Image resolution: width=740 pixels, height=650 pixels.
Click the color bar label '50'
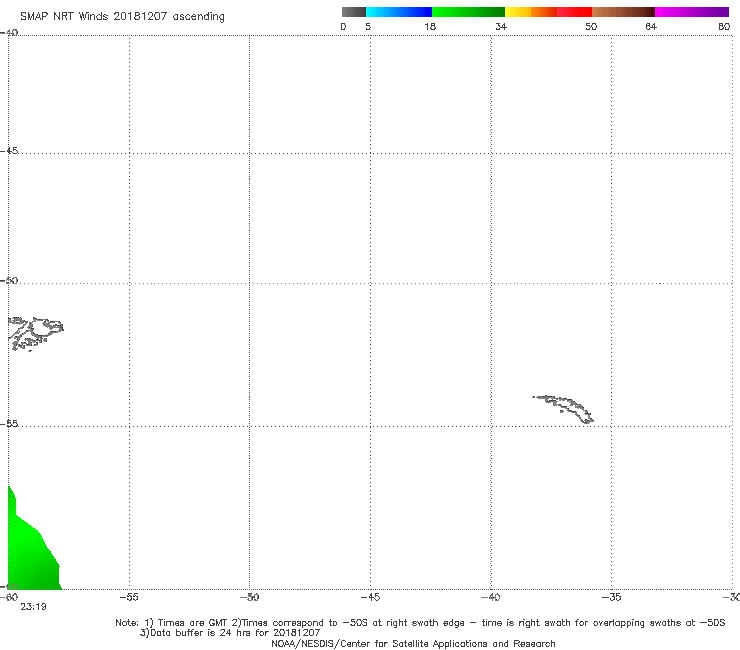[x=591, y=27]
